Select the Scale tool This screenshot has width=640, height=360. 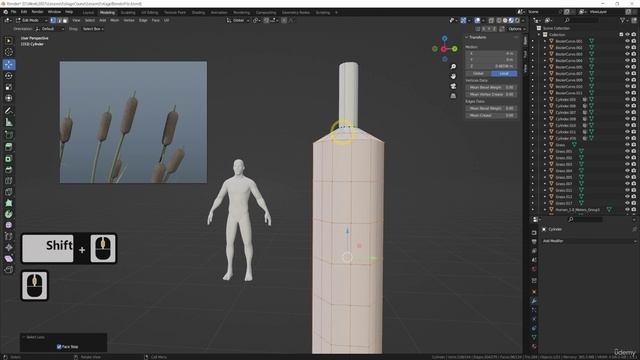tap(9, 87)
